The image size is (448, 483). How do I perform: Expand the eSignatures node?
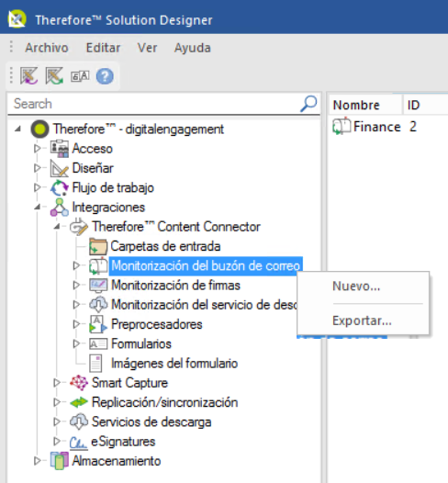[57, 442]
